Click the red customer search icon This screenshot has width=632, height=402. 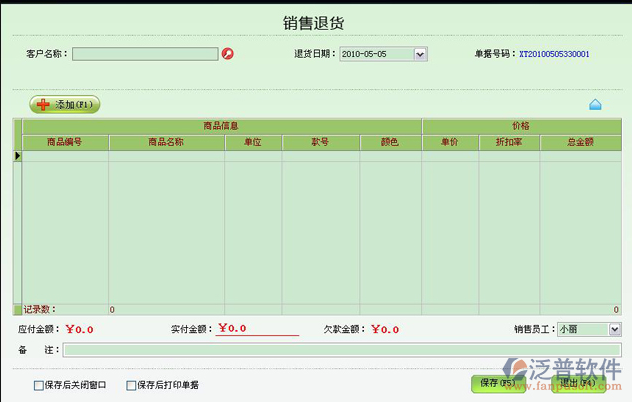[x=227, y=54]
